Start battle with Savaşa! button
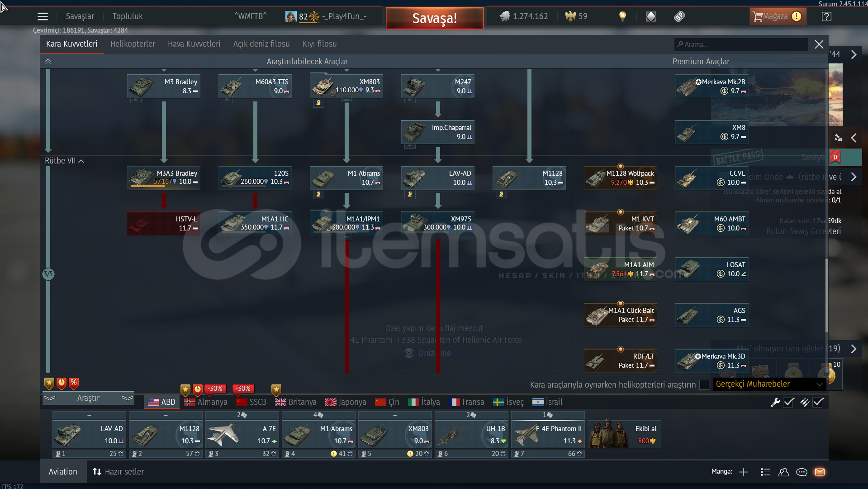Viewport: 868px width, 489px height. (x=434, y=18)
